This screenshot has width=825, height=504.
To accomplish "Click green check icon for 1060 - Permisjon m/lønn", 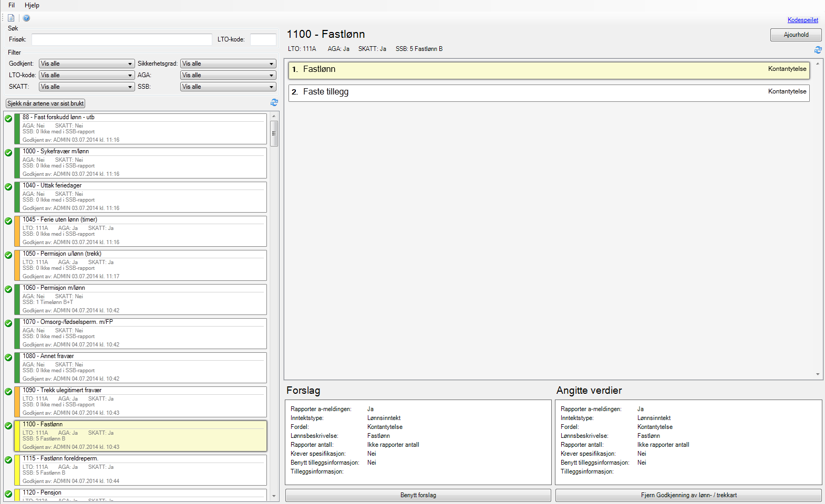I will [8, 289].
